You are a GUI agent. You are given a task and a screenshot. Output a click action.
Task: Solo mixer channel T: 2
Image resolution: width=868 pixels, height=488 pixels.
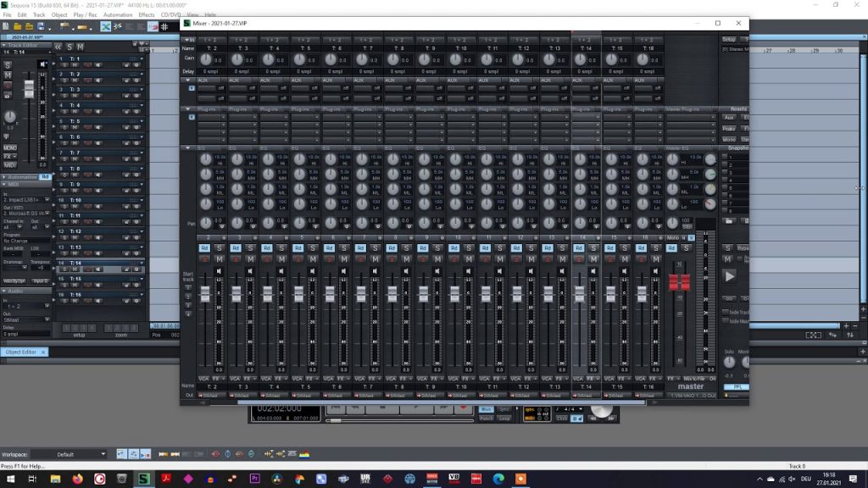(x=219, y=248)
